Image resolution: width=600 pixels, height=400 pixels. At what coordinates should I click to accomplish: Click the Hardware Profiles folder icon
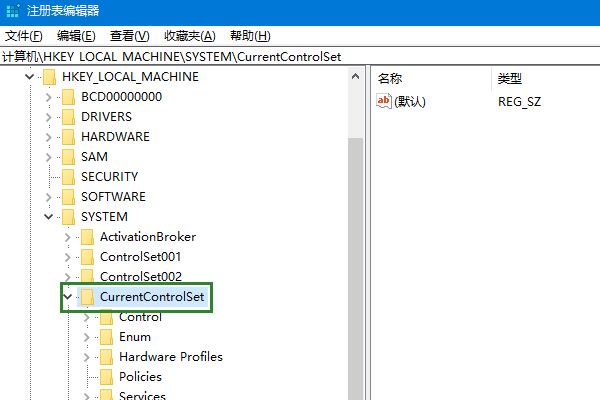tap(106, 357)
